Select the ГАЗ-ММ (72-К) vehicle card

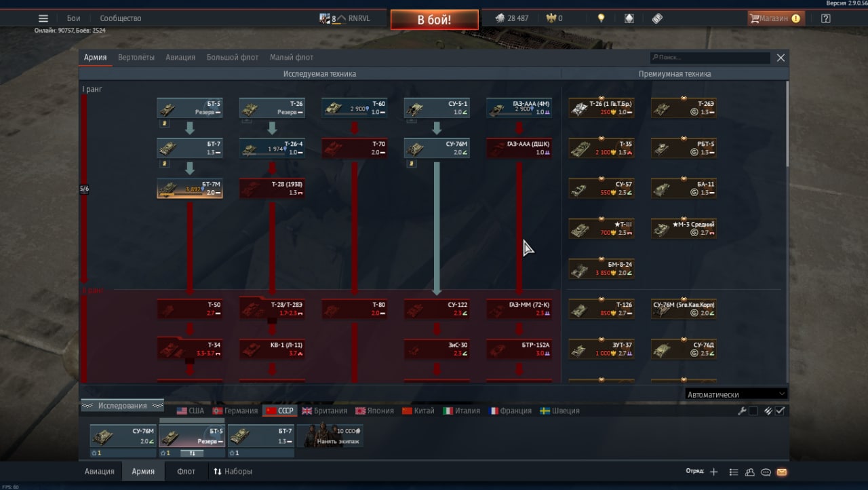click(x=519, y=309)
